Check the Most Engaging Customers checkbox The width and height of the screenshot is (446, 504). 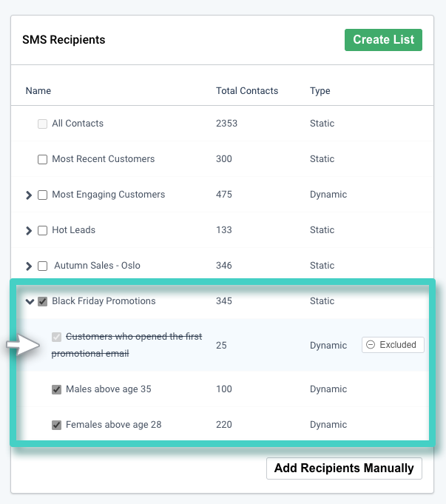(43, 195)
